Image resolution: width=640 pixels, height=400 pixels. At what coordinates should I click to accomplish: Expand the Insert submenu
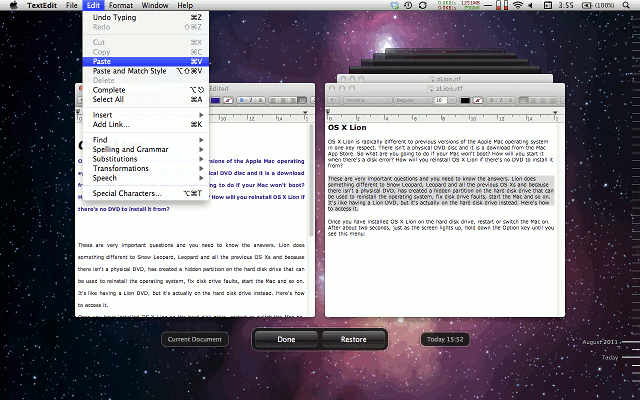click(x=146, y=115)
